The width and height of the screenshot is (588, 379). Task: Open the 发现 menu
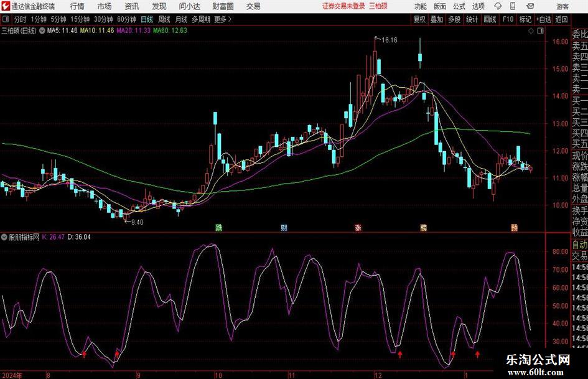[159, 6]
